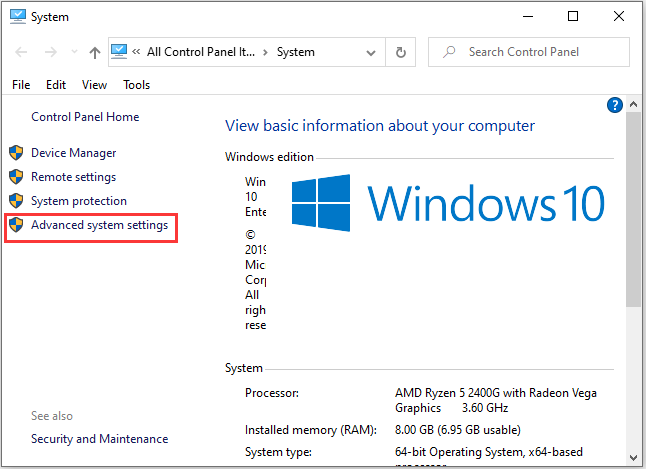Click the blue Help question mark icon
Screen dimensions: 646x469
pos(614,105)
